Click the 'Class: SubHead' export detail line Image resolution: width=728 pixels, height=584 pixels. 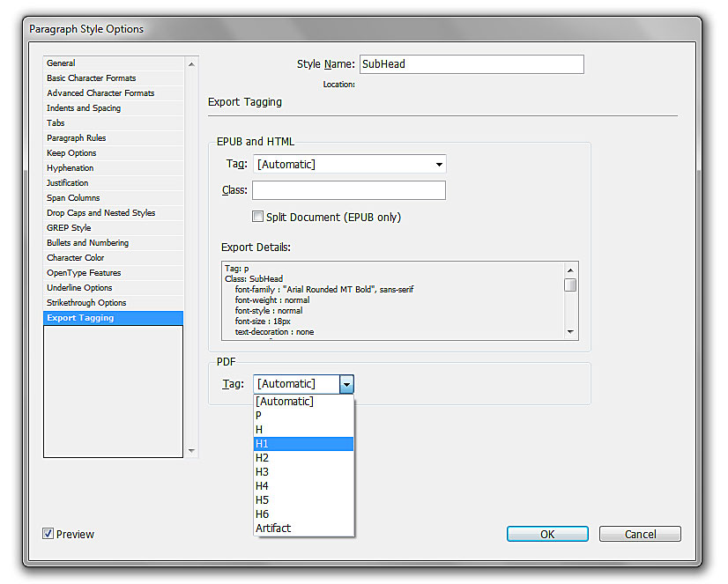click(x=254, y=278)
